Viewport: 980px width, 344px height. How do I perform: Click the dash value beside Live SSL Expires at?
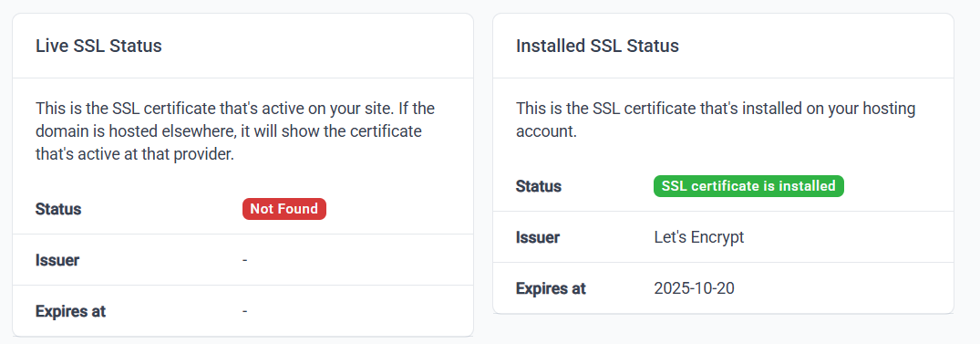pyautogui.click(x=245, y=311)
